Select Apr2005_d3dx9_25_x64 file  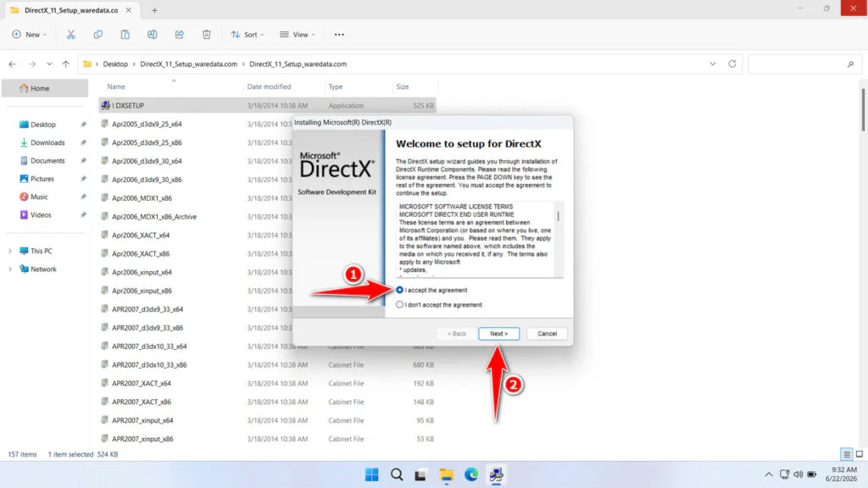(x=147, y=124)
